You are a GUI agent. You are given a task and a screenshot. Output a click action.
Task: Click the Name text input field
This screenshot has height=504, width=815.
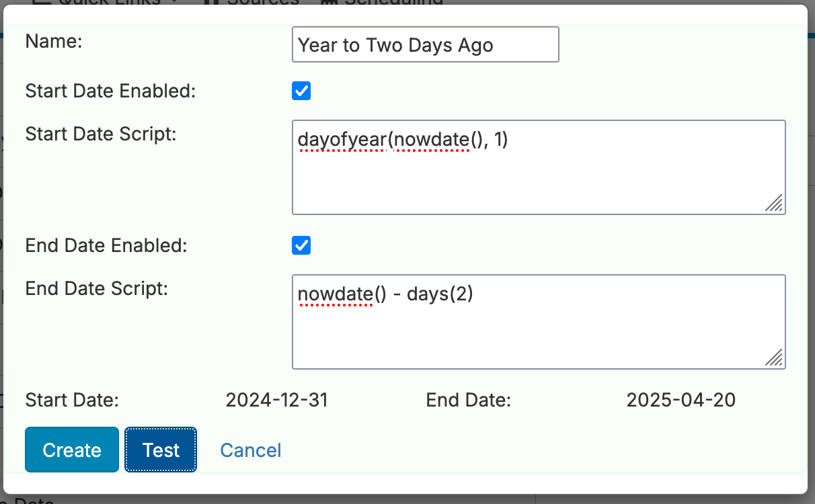tap(426, 45)
